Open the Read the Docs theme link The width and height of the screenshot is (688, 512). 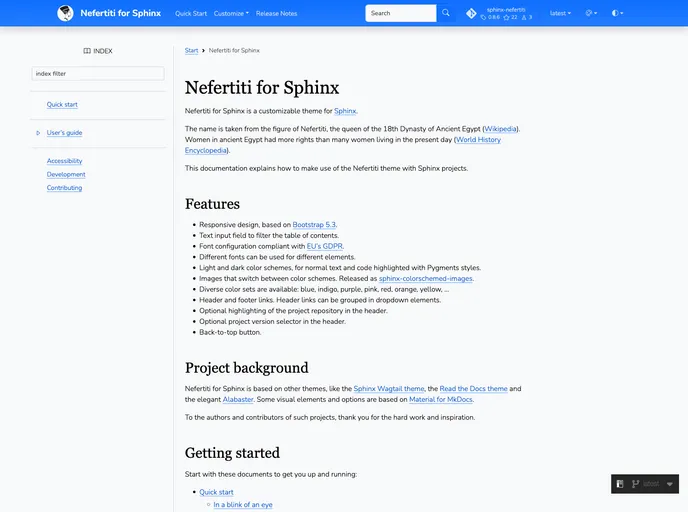tap(473, 389)
